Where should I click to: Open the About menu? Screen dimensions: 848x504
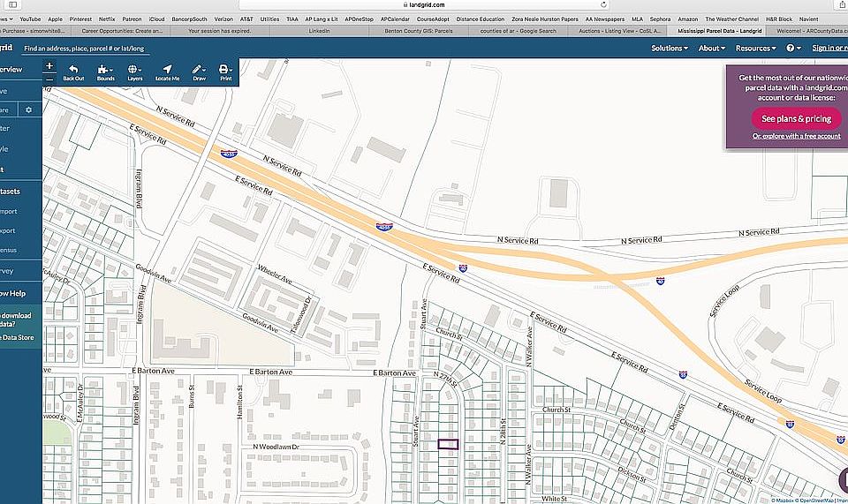coord(711,48)
